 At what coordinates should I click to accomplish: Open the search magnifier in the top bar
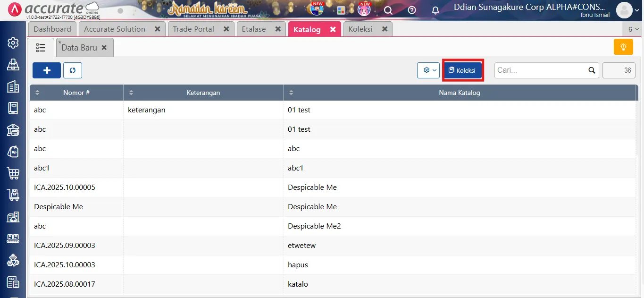(388, 10)
